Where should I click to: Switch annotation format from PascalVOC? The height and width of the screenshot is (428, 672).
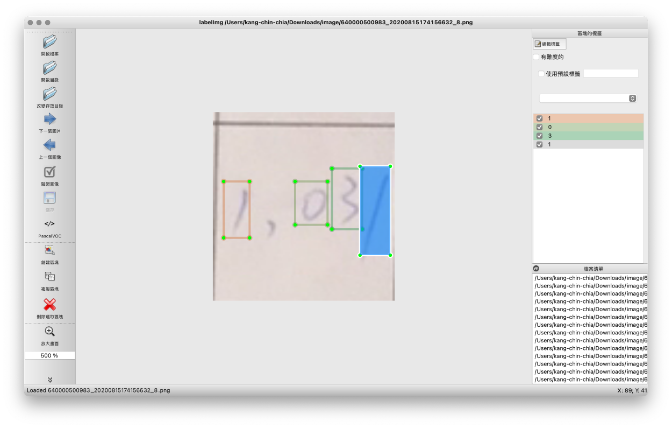click(49, 224)
